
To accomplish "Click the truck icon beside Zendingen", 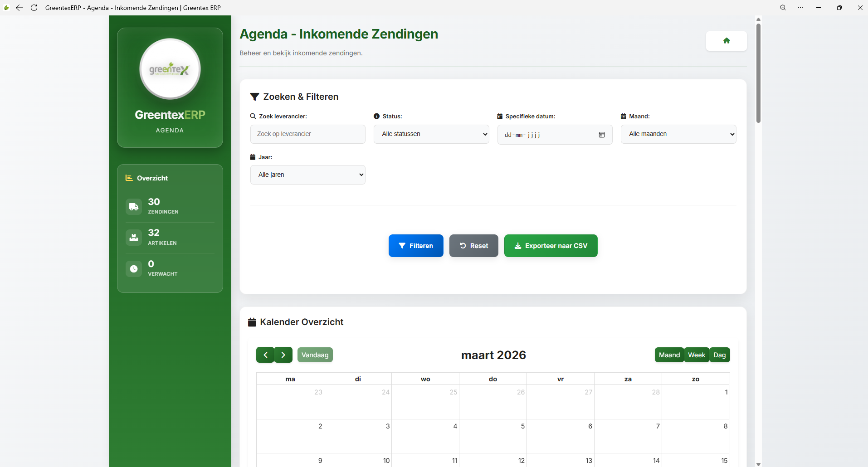I will [x=134, y=207].
